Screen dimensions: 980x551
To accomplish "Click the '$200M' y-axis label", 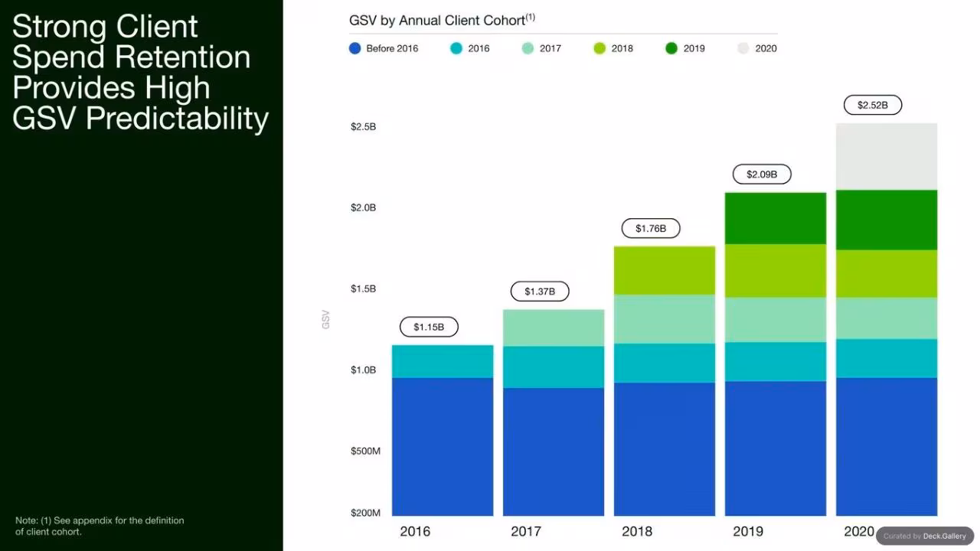I will coord(365,513).
